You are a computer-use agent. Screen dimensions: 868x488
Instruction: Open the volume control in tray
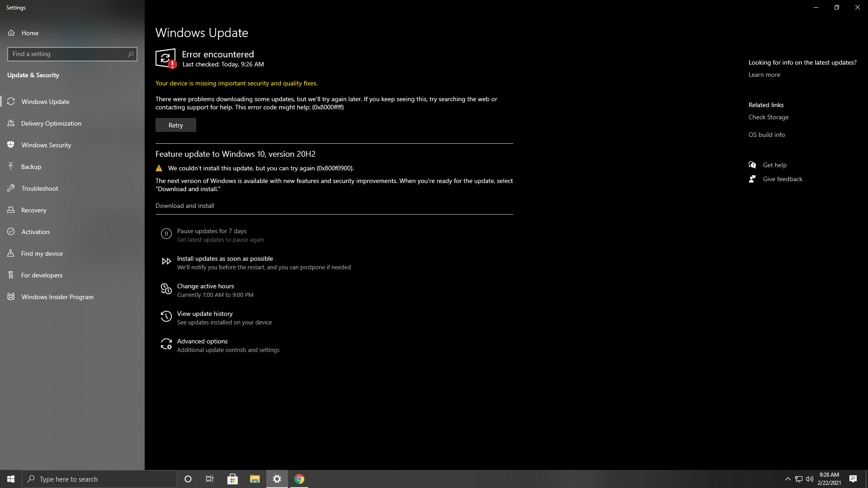[809, 479]
